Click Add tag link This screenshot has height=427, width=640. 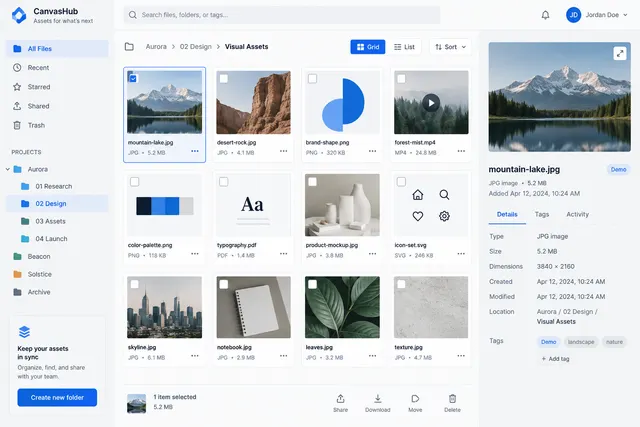click(x=555, y=359)
